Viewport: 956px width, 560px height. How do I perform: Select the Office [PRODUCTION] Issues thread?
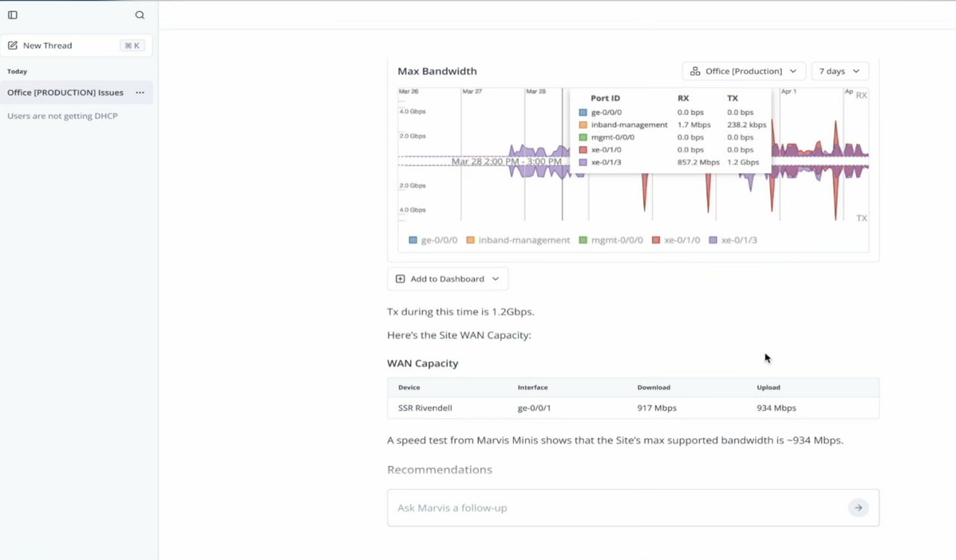pos(65,93)
